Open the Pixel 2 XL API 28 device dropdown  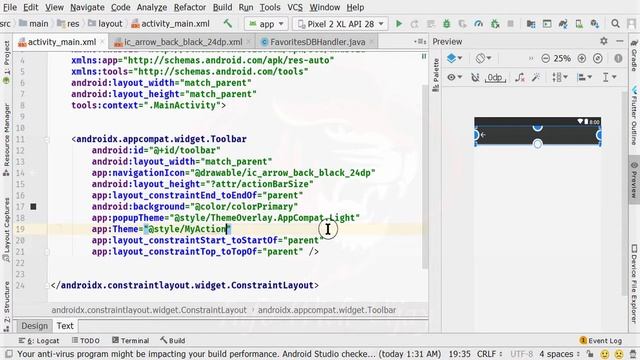coord(340,24)
